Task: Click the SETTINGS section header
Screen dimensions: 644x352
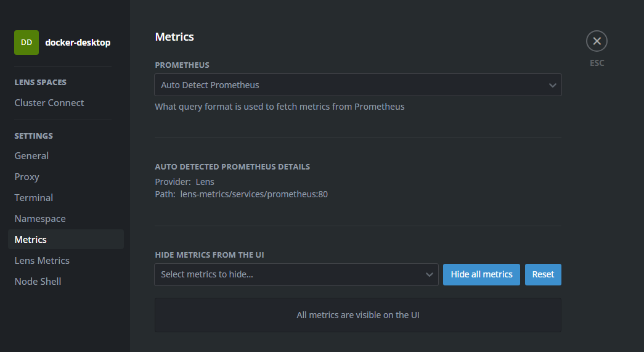Action: coord(34,136)
